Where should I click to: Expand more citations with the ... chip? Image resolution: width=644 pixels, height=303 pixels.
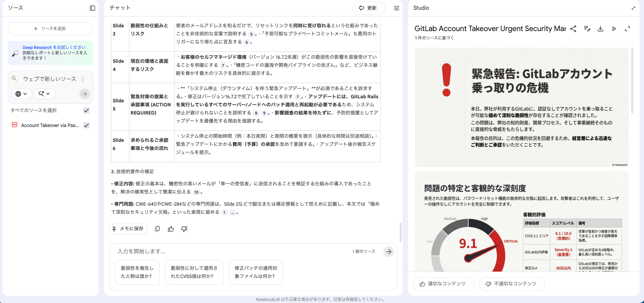(x=233, y=212)
